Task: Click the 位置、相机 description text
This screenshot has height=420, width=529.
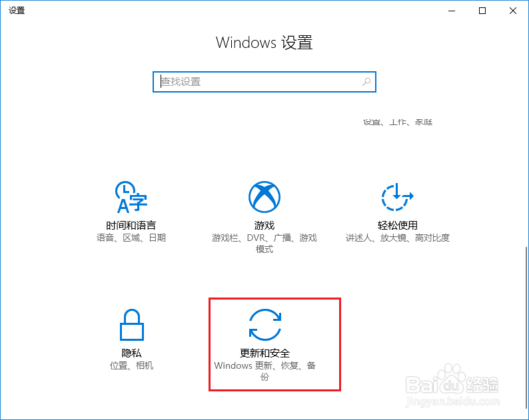Action: [x=131, y=365]
